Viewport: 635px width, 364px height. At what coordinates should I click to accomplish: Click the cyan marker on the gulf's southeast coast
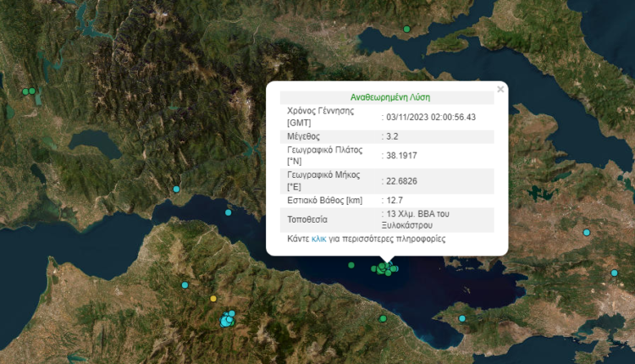click(462, 318)
